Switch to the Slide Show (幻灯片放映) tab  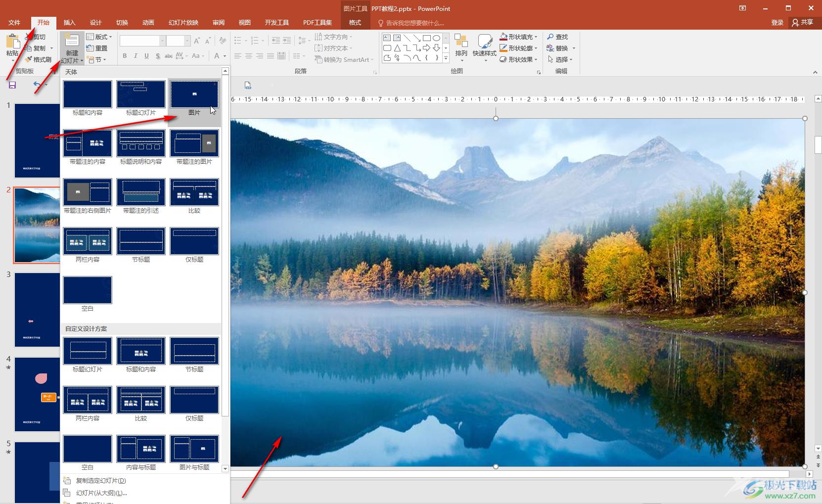pos(183,23)
